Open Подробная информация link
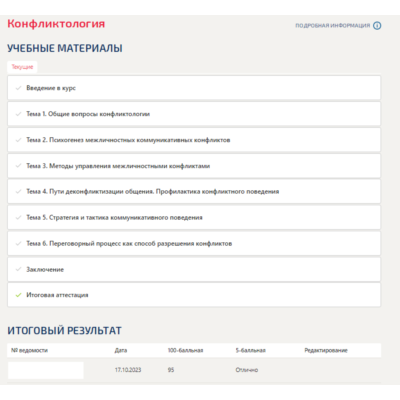Viewport: 400px width, 400px height. pyautogui.click(x=333, y=26)
